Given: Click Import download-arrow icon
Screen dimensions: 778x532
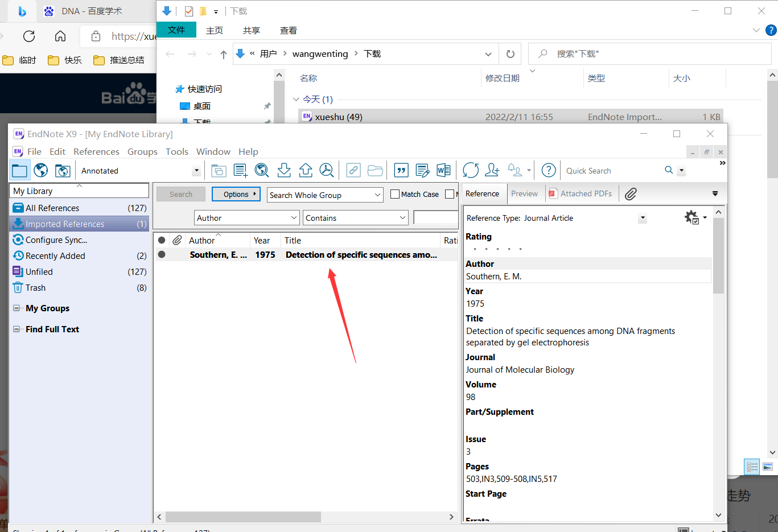Looking at the screenshot, I should point(284,170).
